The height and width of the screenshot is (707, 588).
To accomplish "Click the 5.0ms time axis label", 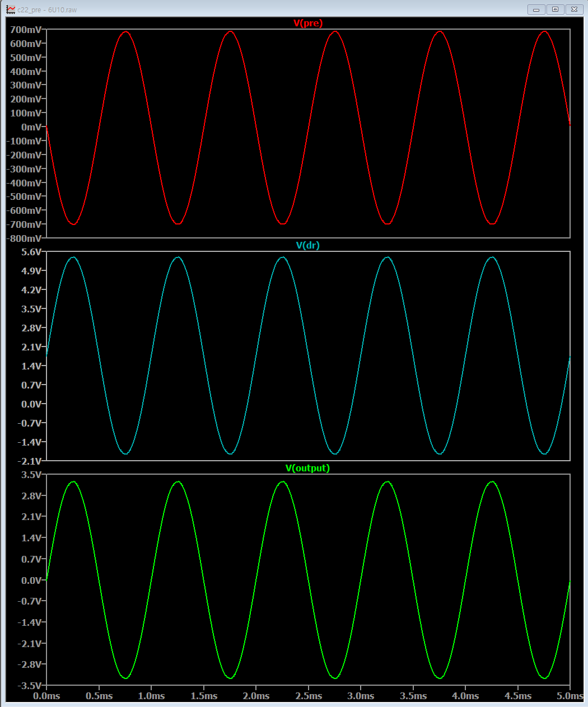I will point(570,696).
